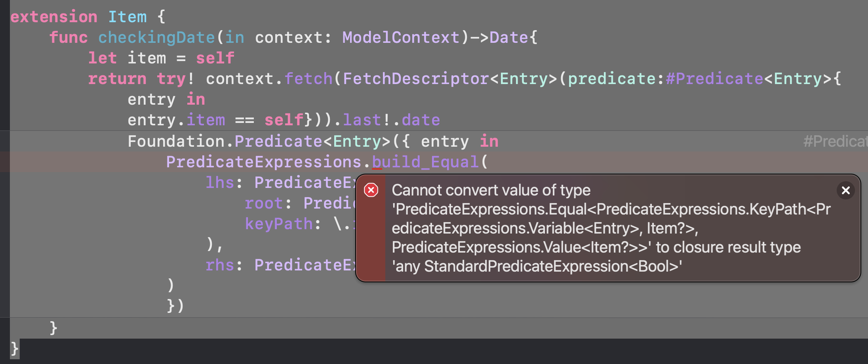868x364 pixels.
Task: Click the underlined build_Equal method name
Action: pos(425,162)
